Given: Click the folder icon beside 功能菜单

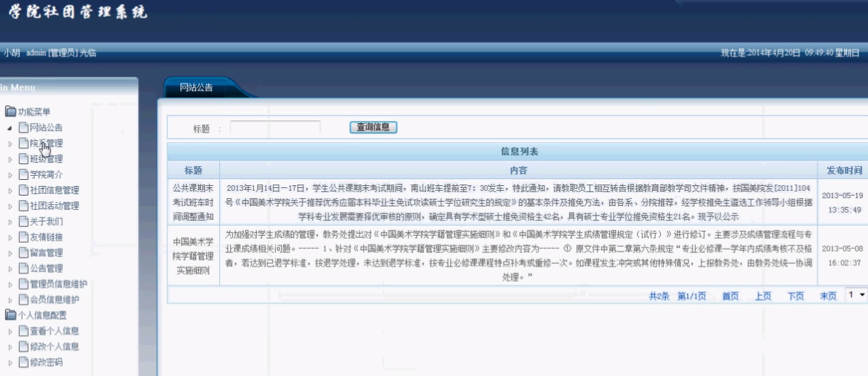Looking at the screenshot, I should 11,112.
